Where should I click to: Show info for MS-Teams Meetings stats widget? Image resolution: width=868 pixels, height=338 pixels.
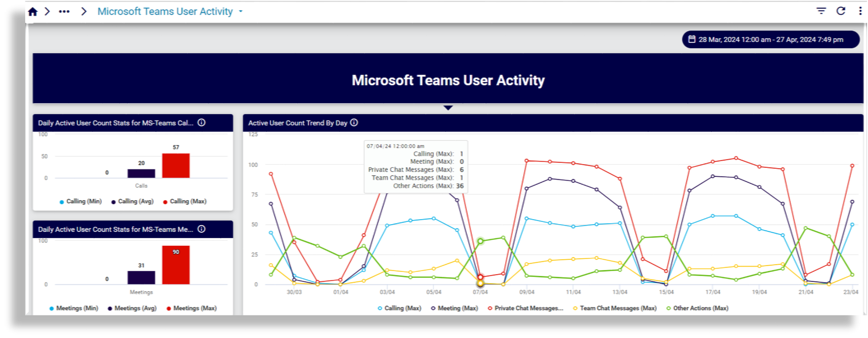201,229
